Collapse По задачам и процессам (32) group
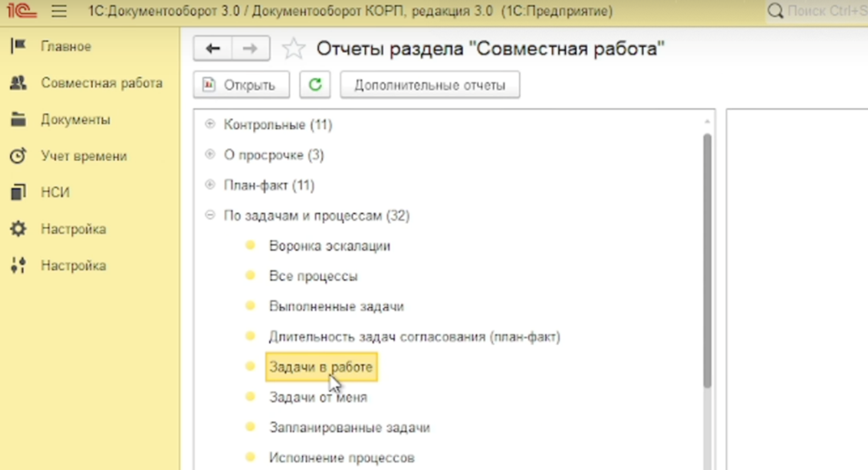This screenshot has width=868, height=470. (x=210, y=215)
